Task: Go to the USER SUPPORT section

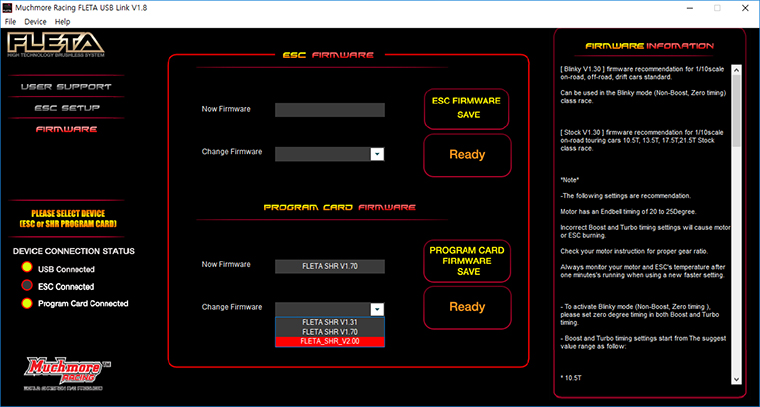Action: 66,87
